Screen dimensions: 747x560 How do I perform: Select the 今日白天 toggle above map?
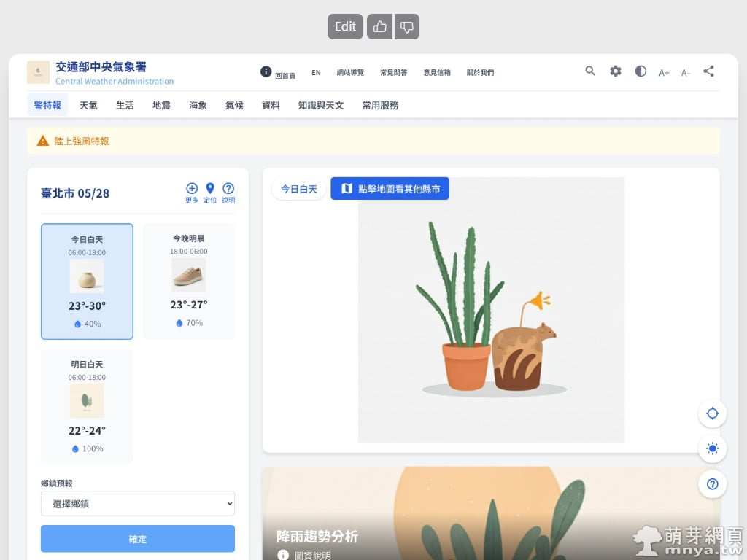(x=299, y=189)
